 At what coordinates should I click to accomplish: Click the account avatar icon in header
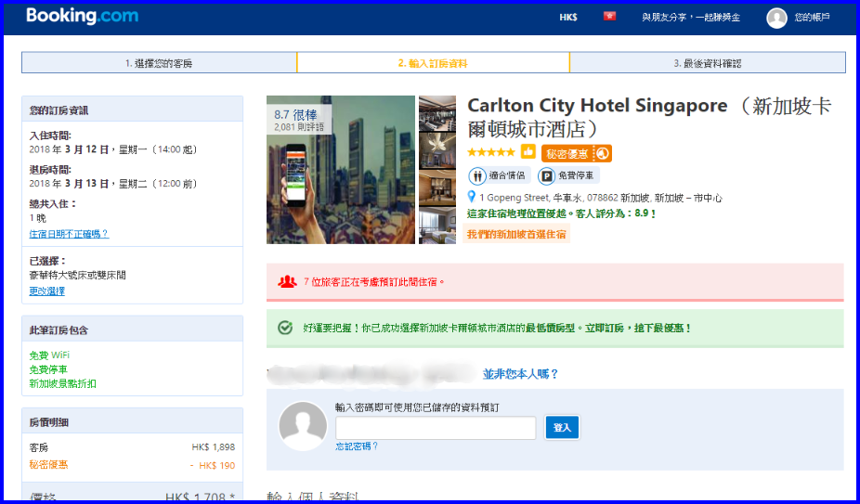click(x=776, y=18)
